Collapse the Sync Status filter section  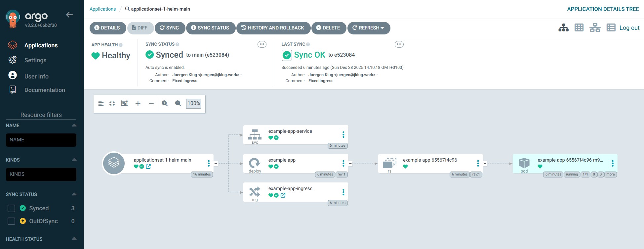coord(74,194)
